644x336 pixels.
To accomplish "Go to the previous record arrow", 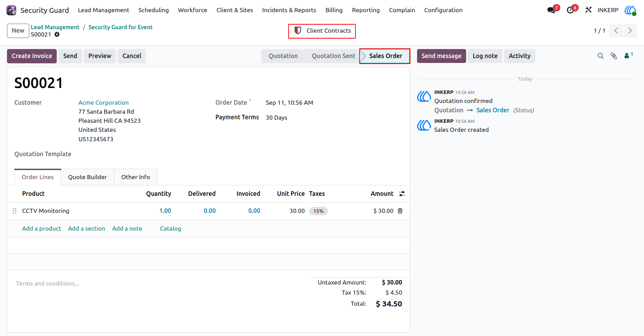I will 616,31.
